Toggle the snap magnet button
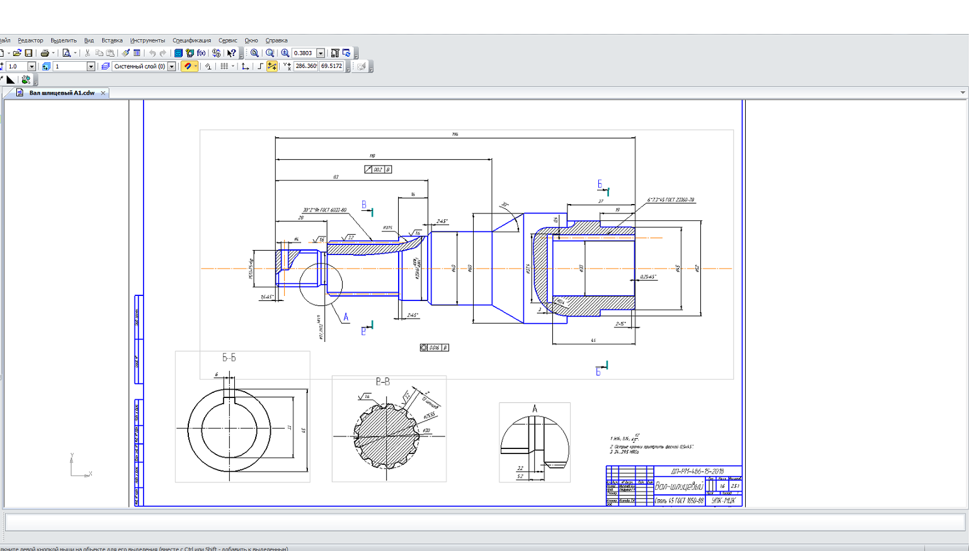This screenshot has width=980, height=551. point(188,66)
